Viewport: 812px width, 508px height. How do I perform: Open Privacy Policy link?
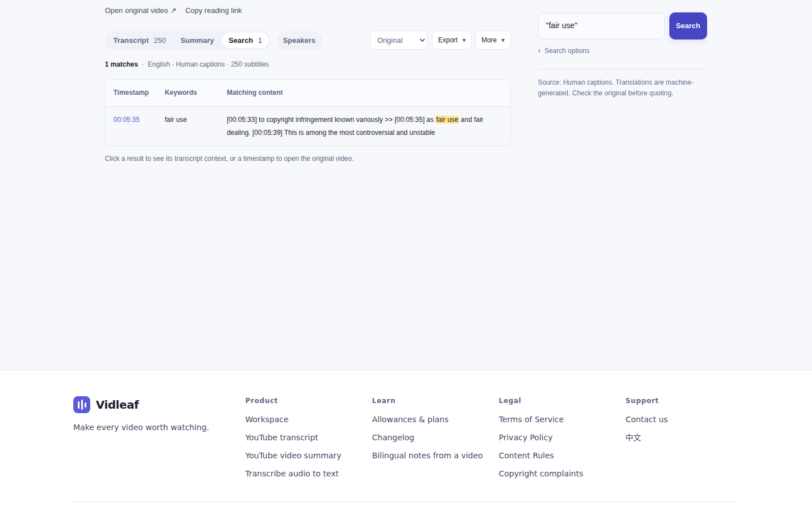[526, 437]
